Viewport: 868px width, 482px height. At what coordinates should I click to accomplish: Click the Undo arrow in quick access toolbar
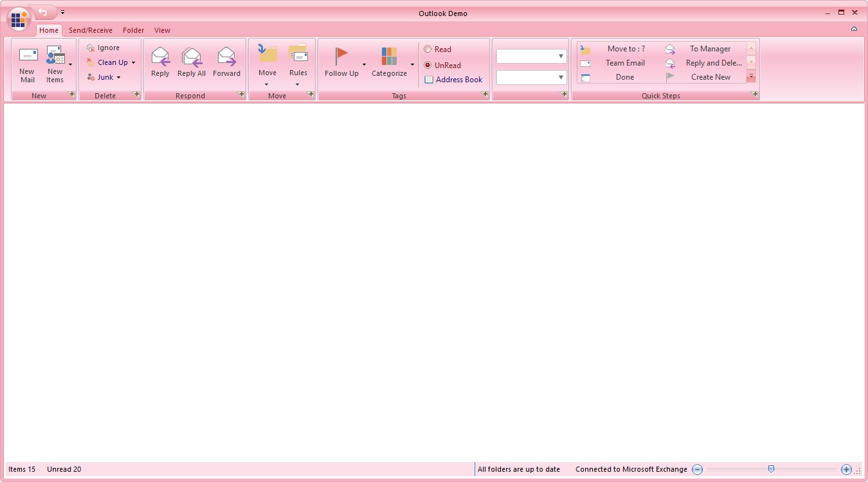coord(42,12)
